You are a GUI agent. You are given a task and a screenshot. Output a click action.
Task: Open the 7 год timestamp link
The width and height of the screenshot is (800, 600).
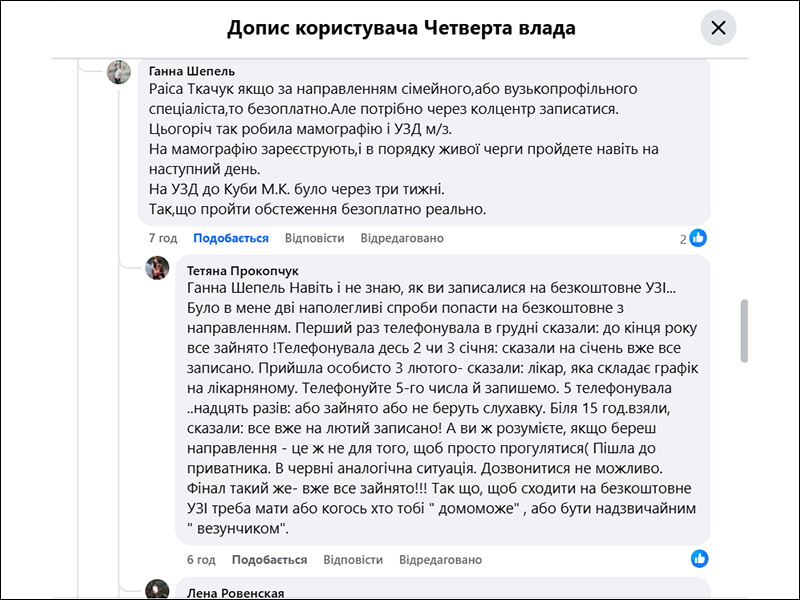[163, 238]
